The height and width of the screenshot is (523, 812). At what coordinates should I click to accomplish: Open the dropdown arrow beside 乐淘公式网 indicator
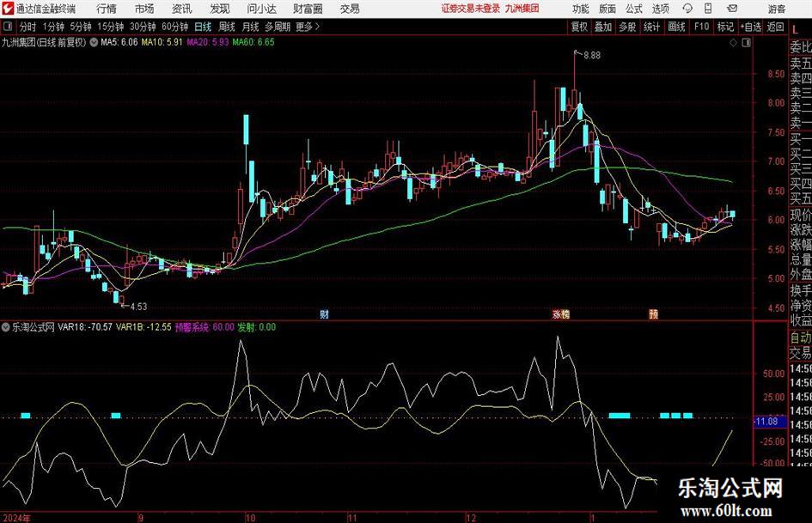click(6, 327)
